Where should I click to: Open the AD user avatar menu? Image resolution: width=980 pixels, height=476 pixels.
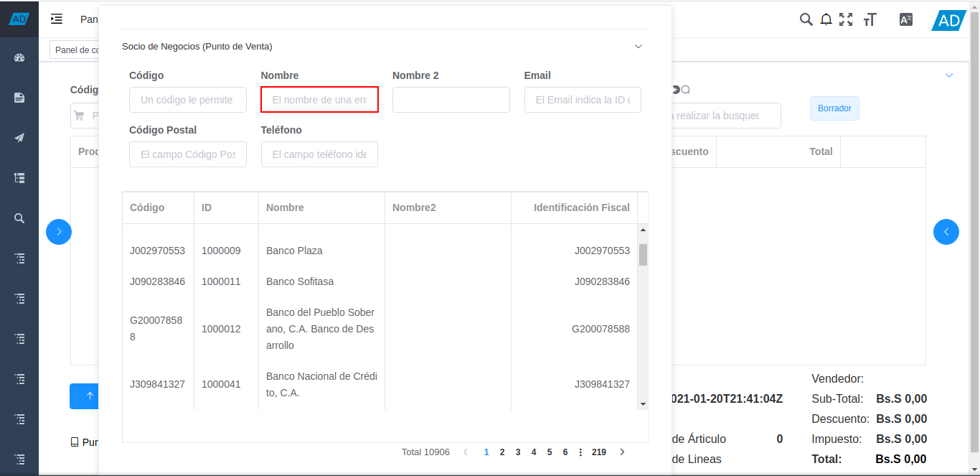click(948, 20)
